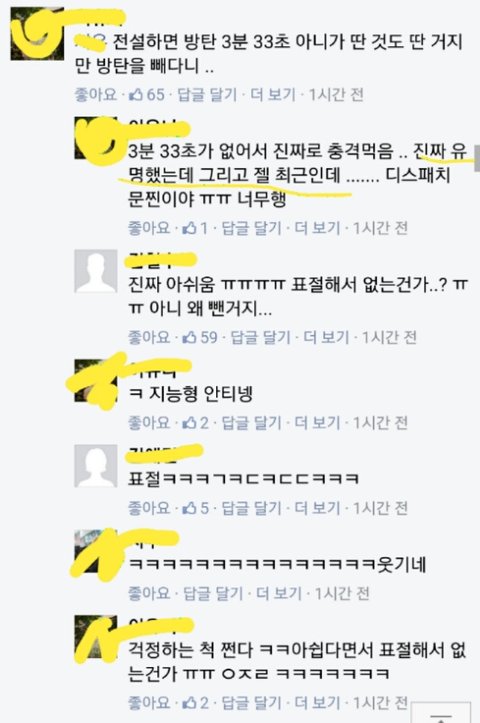Click thumbs-up icon under the last comment

pos(190,702)
